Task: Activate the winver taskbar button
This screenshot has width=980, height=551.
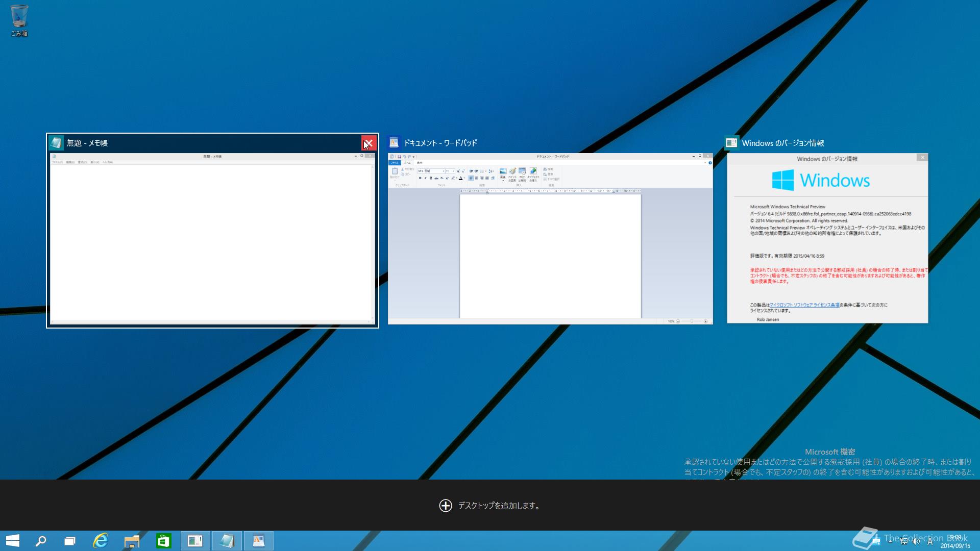Action: tap(195, 541)
